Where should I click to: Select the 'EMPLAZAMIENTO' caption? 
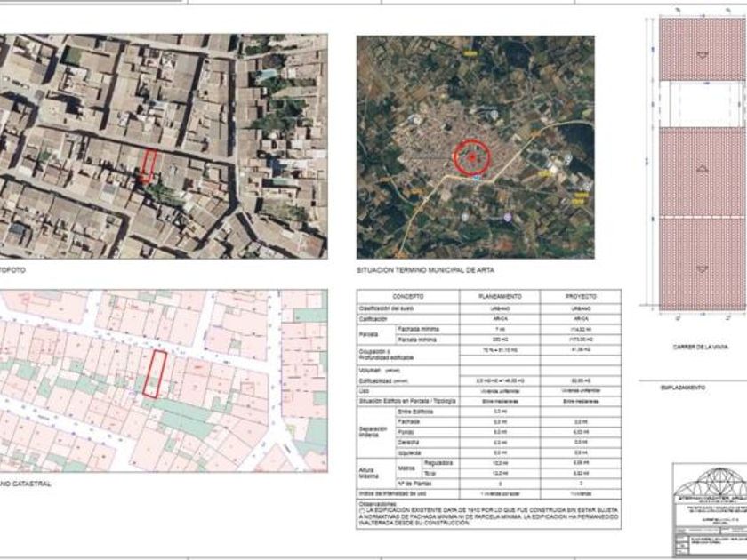pos(683,388)
